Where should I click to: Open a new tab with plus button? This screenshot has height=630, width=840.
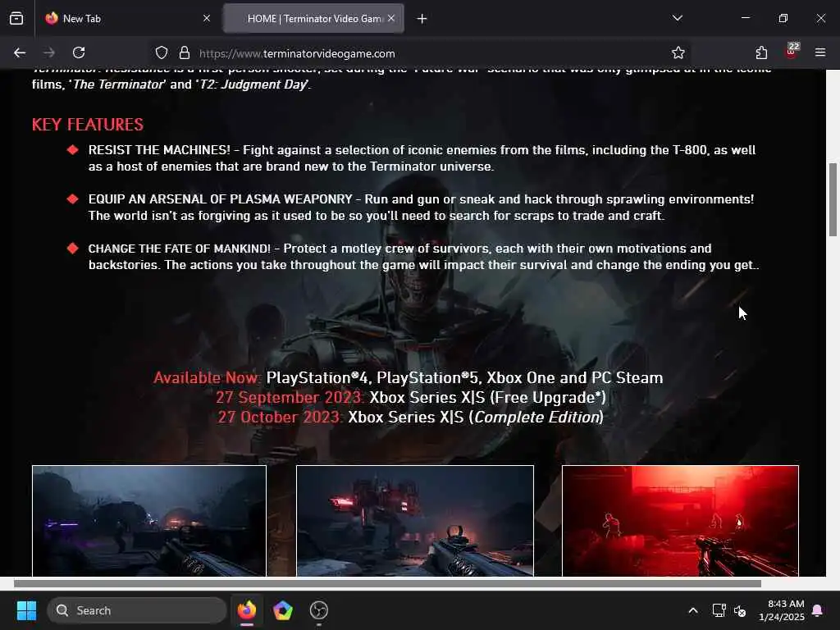(422, 19)
